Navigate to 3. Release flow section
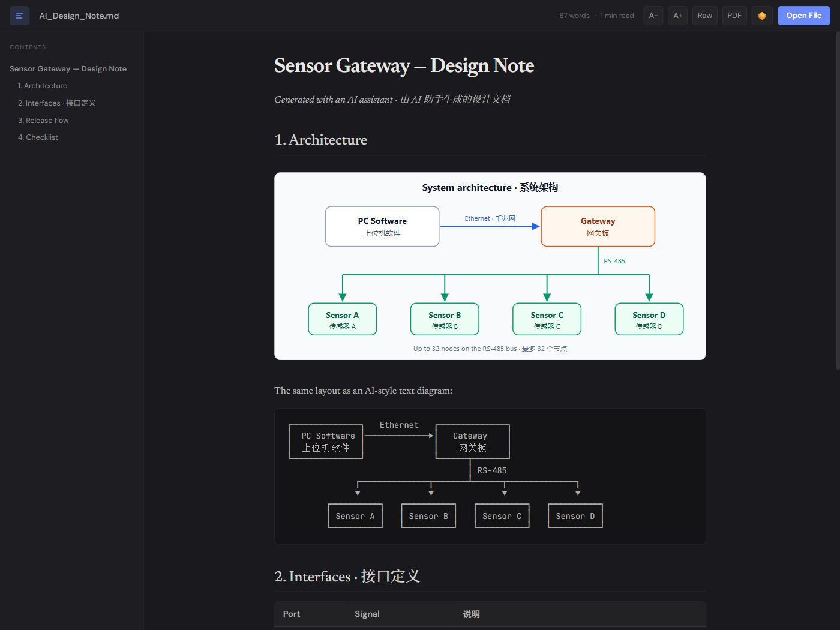The width and height of the screenshot is (840, 630). pyautogui.click(x=43, y=121)
